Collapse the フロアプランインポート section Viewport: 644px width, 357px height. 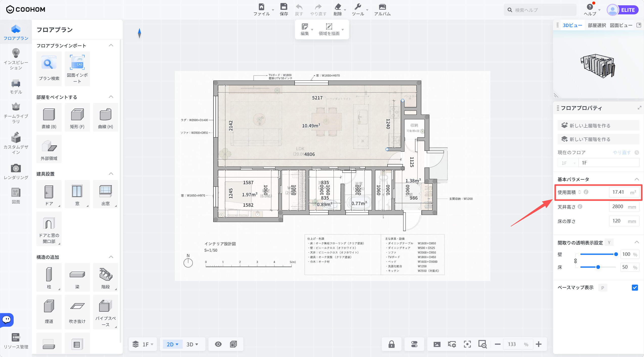coord(111,45)
